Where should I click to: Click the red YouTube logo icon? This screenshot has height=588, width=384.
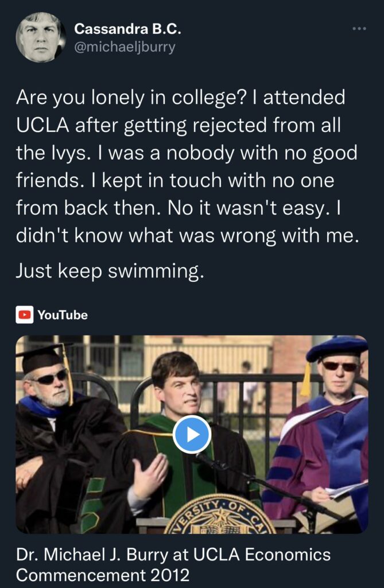(24, 315)
